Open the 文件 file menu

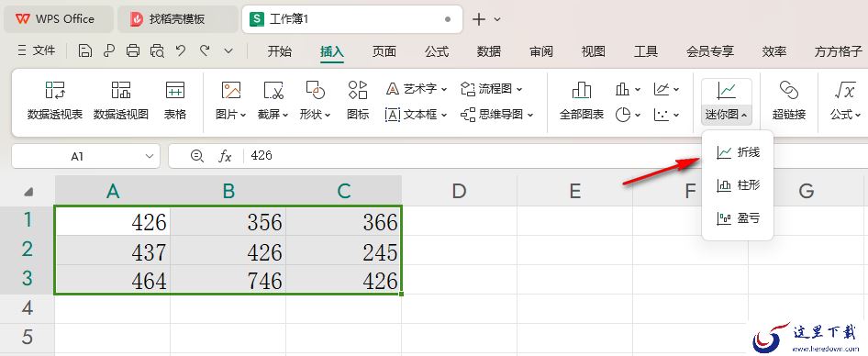click(37, 51)
